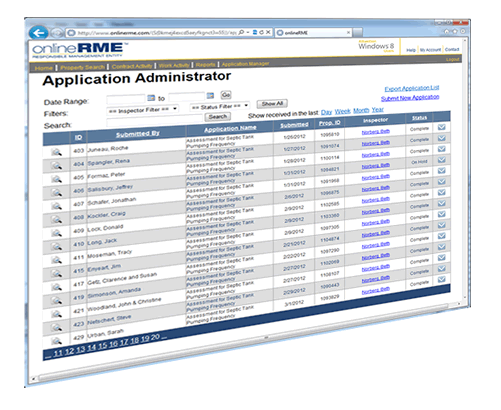Screen dimensions: 501x410
Task: Sort table by Submitted By column header
Action: tap(138, 134)
